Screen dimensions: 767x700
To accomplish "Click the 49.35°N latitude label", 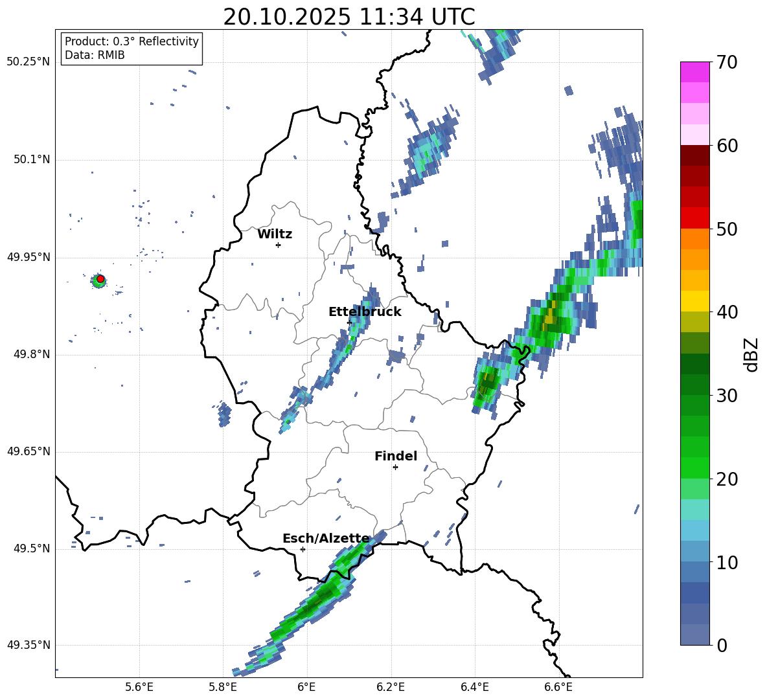I will pyautogui.click(x=29, y=645).
